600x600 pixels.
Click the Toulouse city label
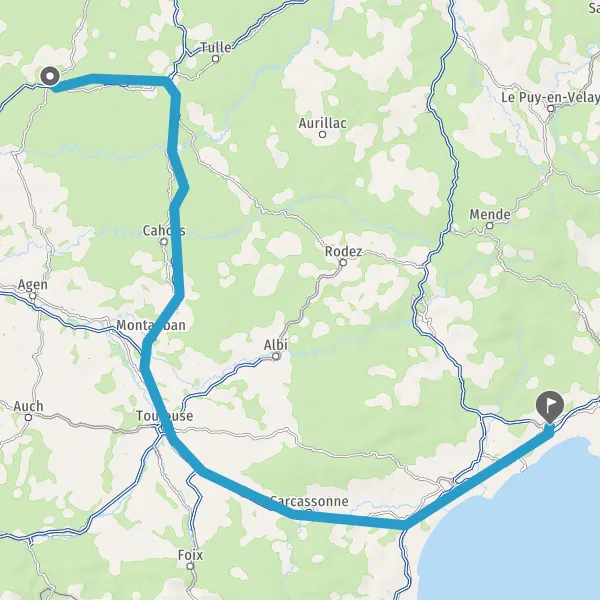click(165, 416)
